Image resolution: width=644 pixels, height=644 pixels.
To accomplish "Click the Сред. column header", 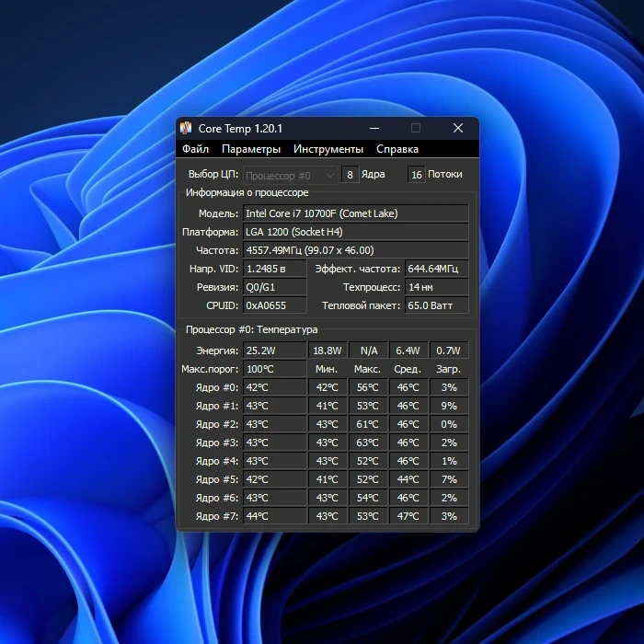I will (408, 369).
